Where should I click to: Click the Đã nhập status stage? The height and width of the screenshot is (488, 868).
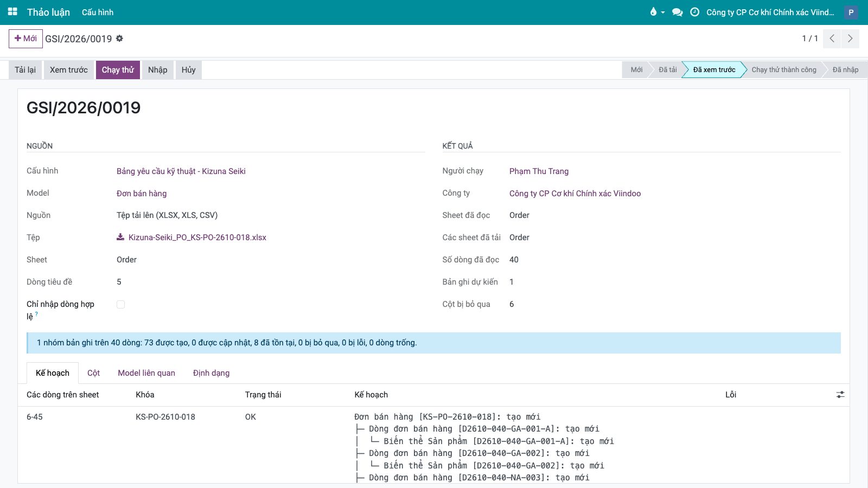(x=845, y=69)
